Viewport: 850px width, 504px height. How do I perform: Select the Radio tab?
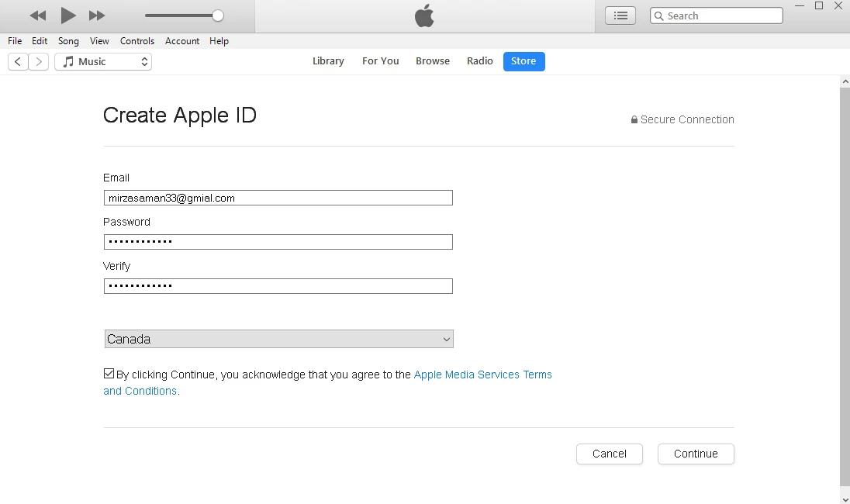[480, 61]
